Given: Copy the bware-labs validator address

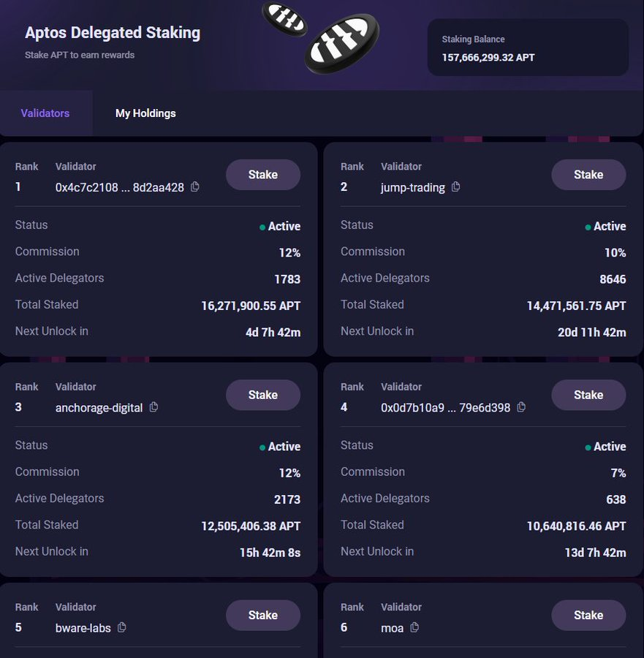Looking at the screenshot, I should (x=122, y=627).
